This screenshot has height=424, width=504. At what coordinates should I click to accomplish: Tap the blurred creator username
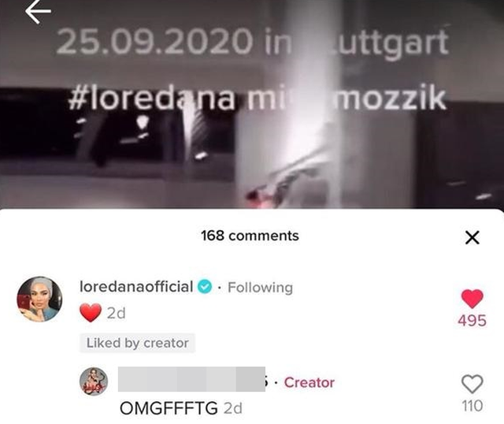tap(191, 379)
